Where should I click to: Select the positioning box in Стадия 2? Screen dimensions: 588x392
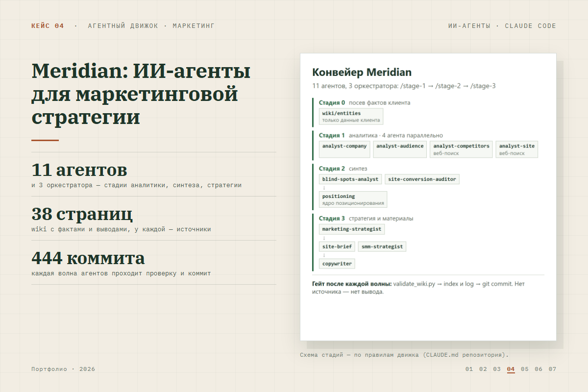tap(353, 199)
